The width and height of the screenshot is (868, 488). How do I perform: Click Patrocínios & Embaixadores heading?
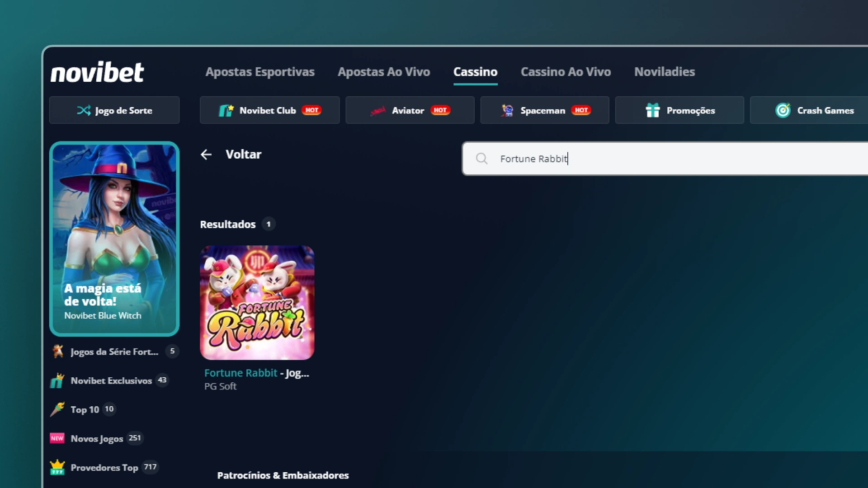click(283, 475)
